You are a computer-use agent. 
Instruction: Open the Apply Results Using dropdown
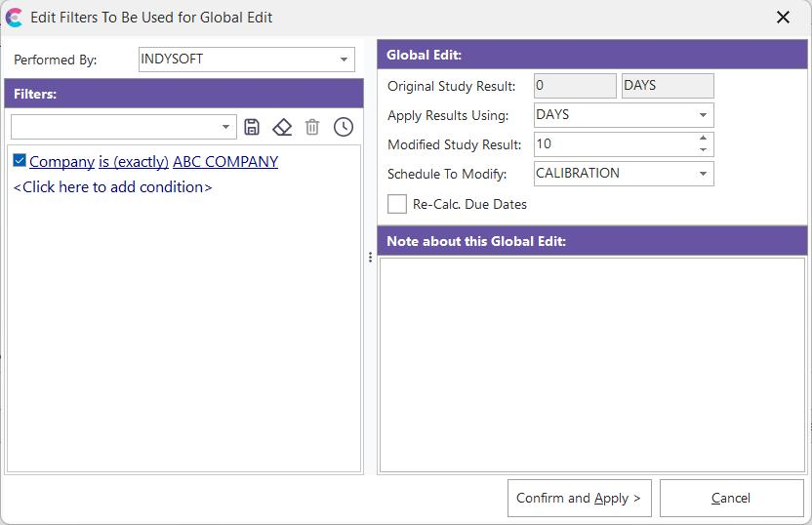tap(703, 115)
